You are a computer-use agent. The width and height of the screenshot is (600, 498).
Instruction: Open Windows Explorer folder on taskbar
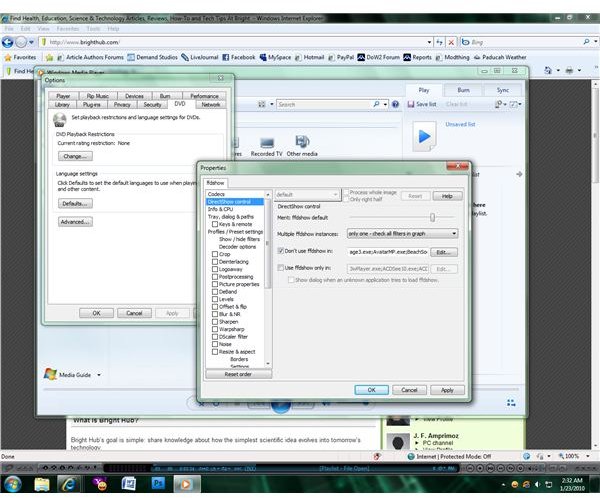point(42,484)
